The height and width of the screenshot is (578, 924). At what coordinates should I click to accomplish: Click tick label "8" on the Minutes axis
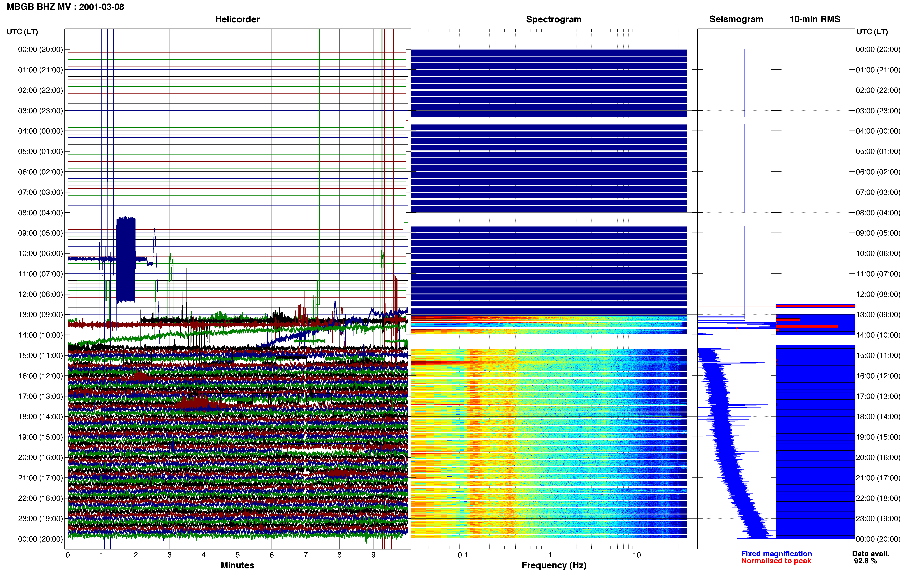pos(339,555)
